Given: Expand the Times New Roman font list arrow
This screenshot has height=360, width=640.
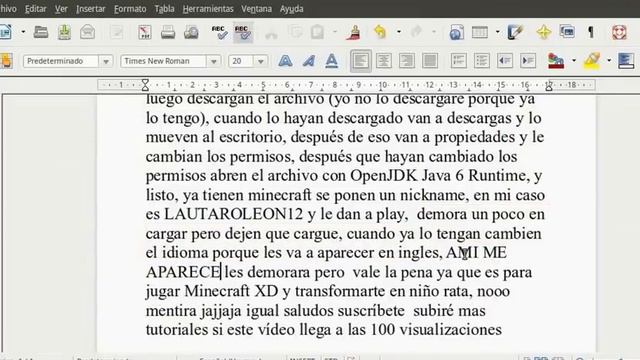Looking at the screenshot, I should [213, 62].
